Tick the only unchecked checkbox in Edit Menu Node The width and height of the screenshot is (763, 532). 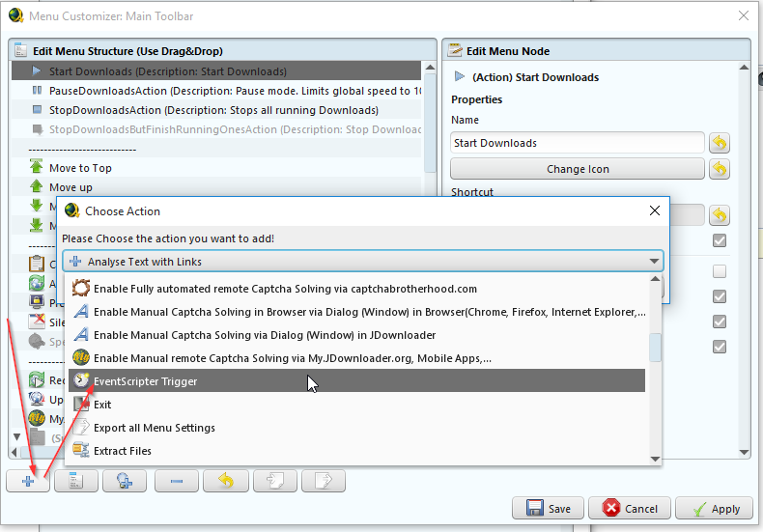[x=720, y=271]
